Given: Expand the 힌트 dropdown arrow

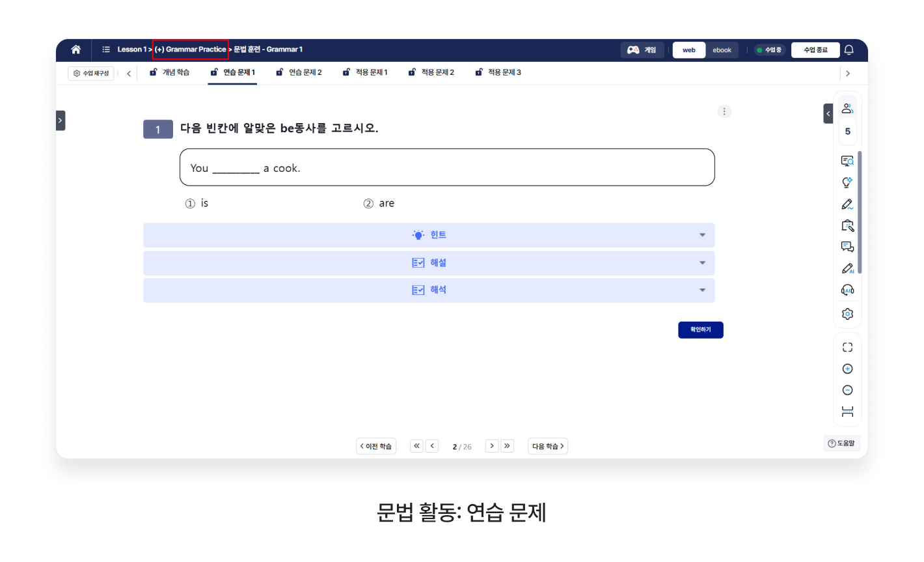Looking at the screenshot, I should (x=703, y=235).
